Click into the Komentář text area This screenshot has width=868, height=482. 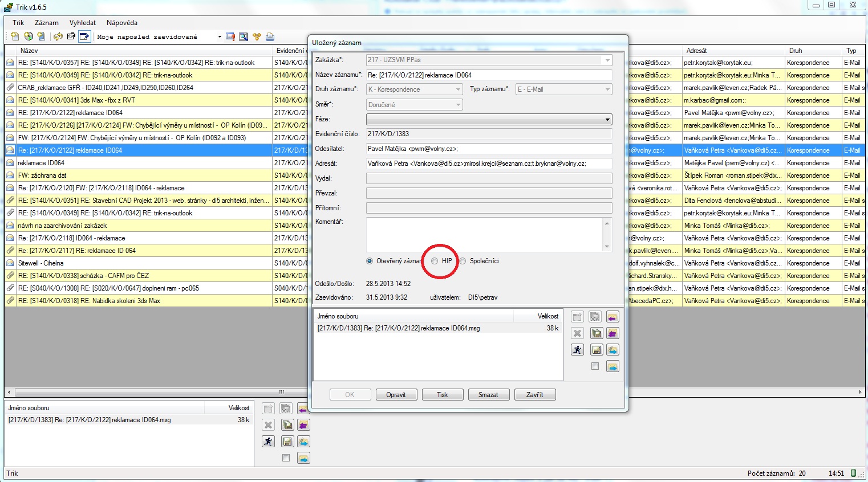pos(484,234)
